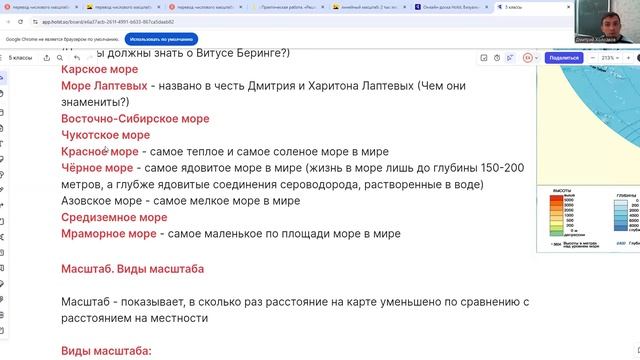Screen dimensions: 640x360
Task: Click the Азовское море line
Action: coord(180,201)
